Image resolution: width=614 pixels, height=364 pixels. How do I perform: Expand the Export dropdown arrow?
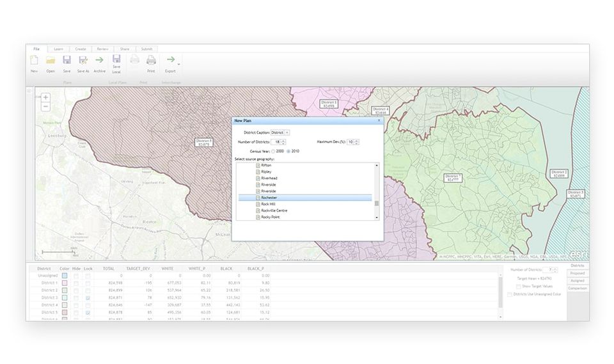pyautogui.click(x=179, y=64)
